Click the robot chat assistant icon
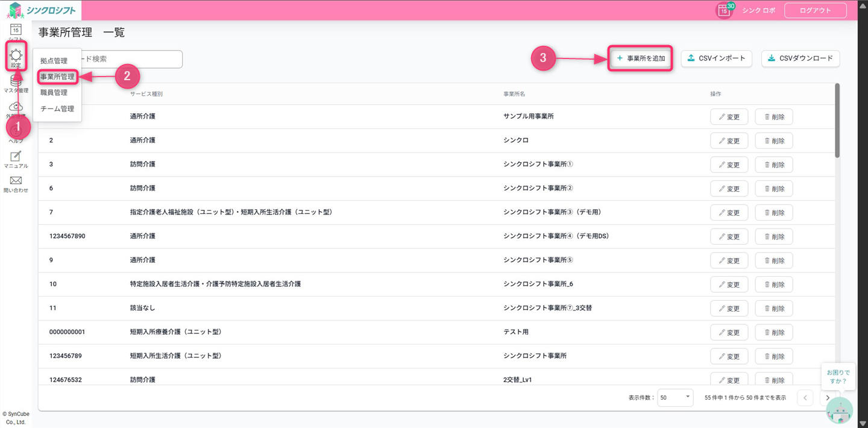868x428 pixels. pyautogui.click(x=838, y=410)
